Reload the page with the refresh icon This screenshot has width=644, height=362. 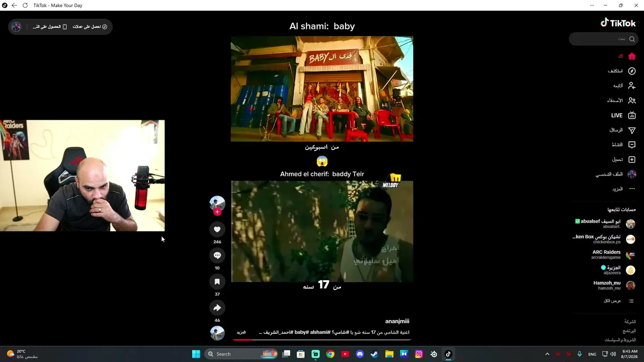point(25,6)
